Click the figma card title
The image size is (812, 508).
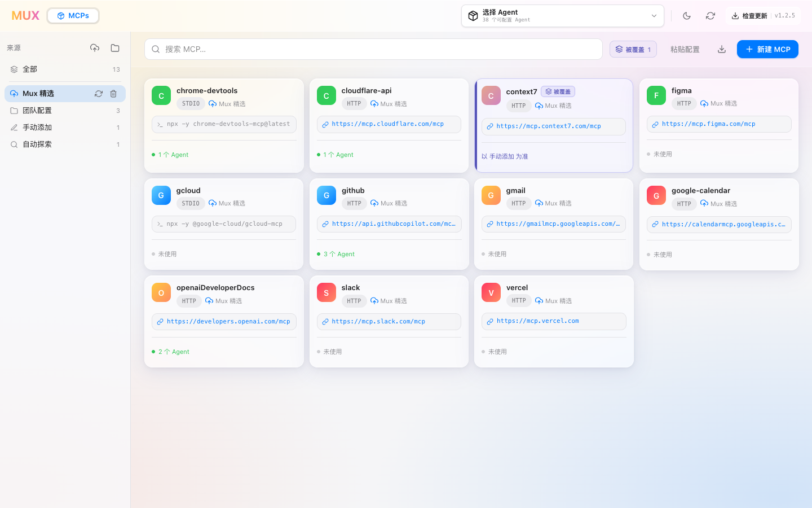[682, 90]
